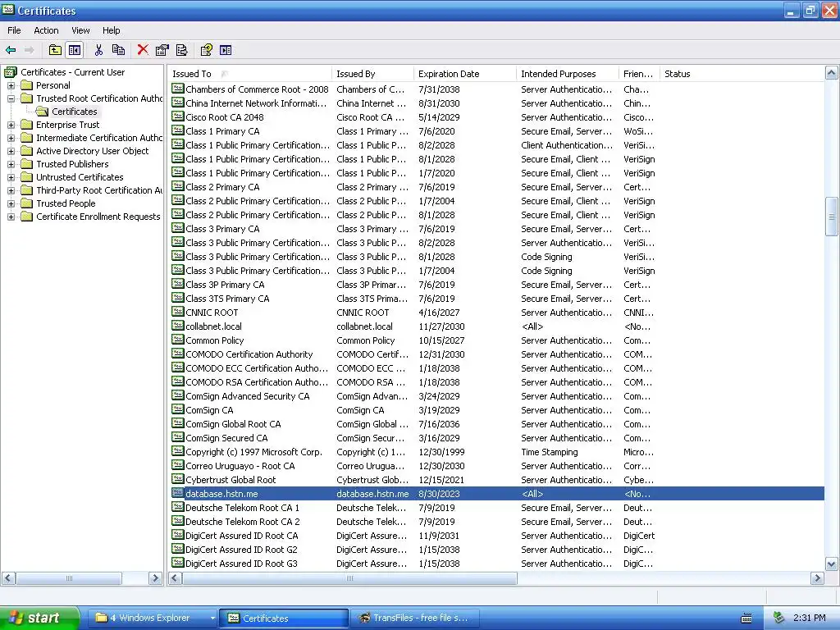
Task: Click the Common Policy certificate icon
Action: tap(177, 339)
